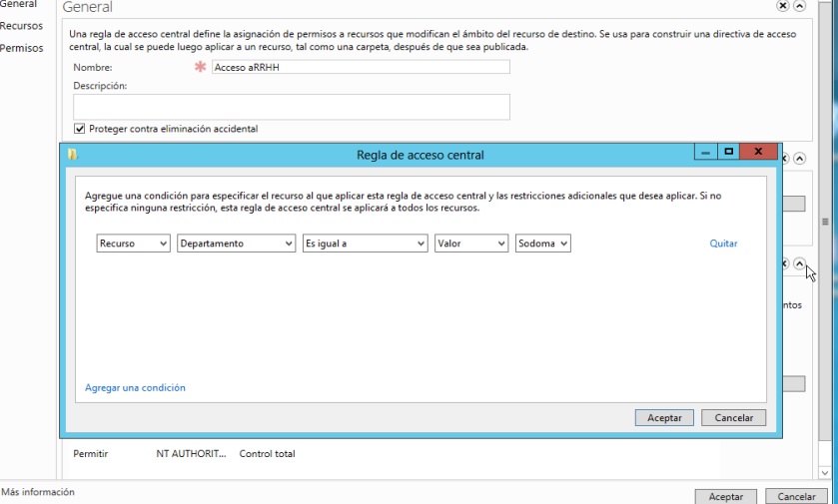The height and width of the screenshot is (504, 838).
Task: Click the Quitar link to remove condition
Action: 723,244
